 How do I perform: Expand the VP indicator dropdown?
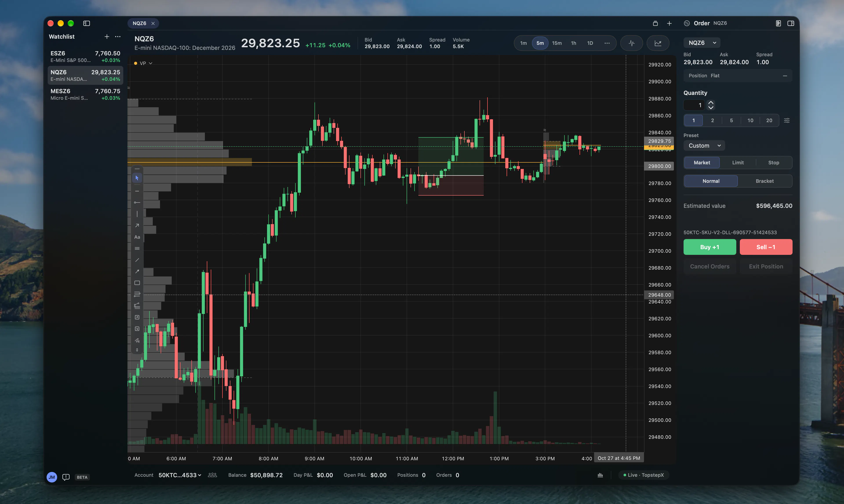(x=143, y=63)
